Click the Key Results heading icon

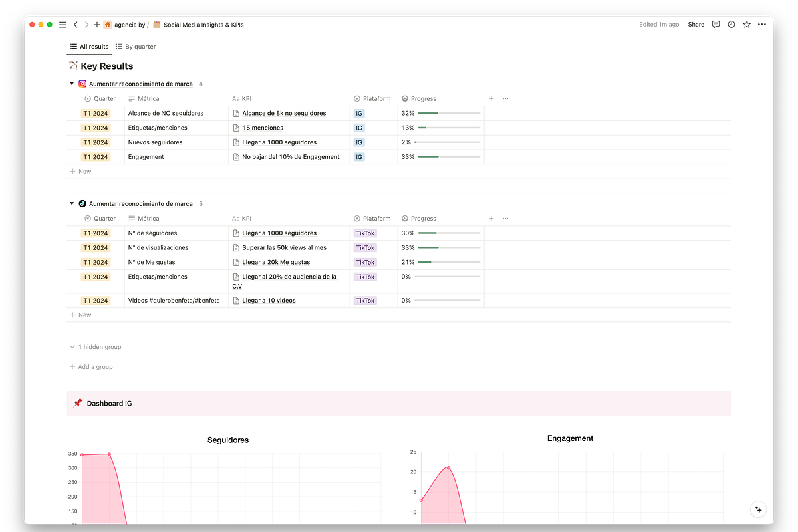click(x=73, y=66)
